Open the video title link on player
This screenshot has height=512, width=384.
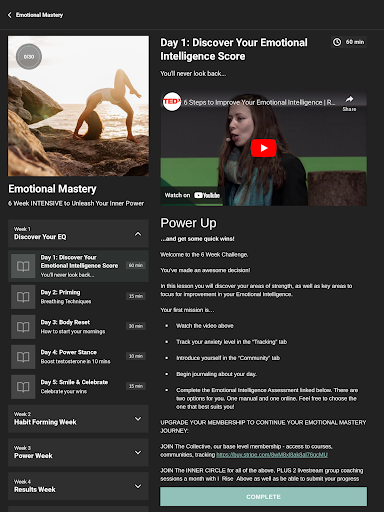point(259,102)
